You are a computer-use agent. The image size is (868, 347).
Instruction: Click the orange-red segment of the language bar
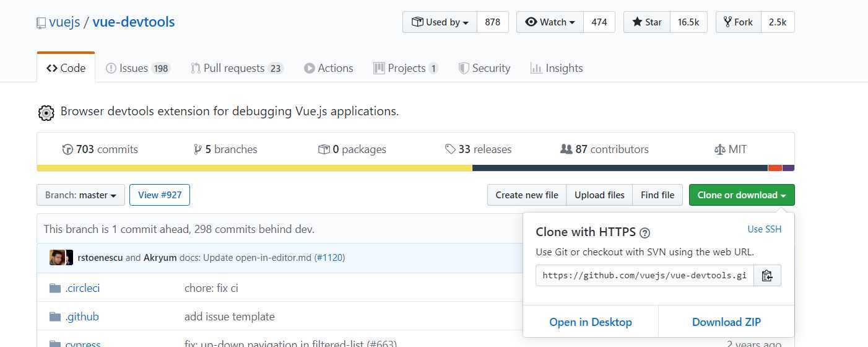coord(775,168)
